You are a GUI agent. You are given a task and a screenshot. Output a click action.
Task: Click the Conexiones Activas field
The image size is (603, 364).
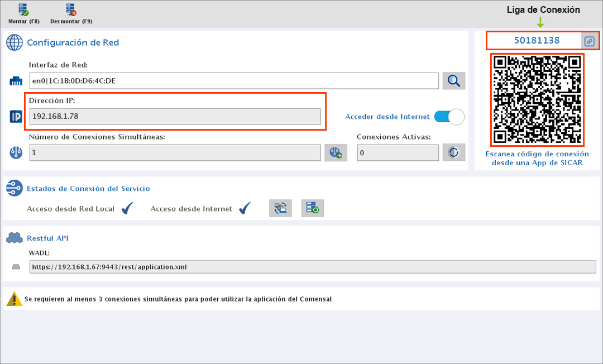click(398, 152)
